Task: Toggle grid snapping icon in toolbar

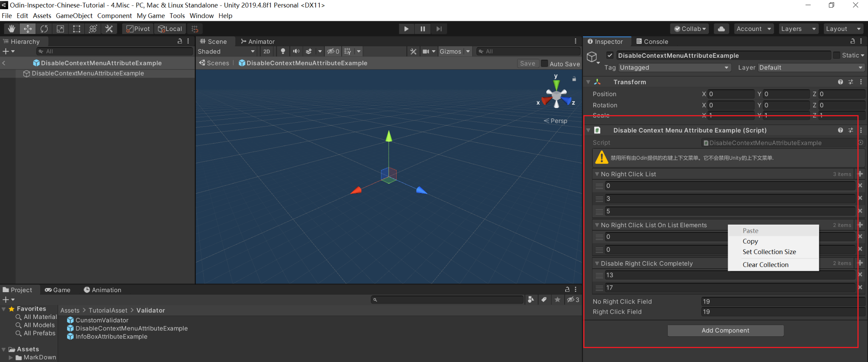Action: point(195,29)
